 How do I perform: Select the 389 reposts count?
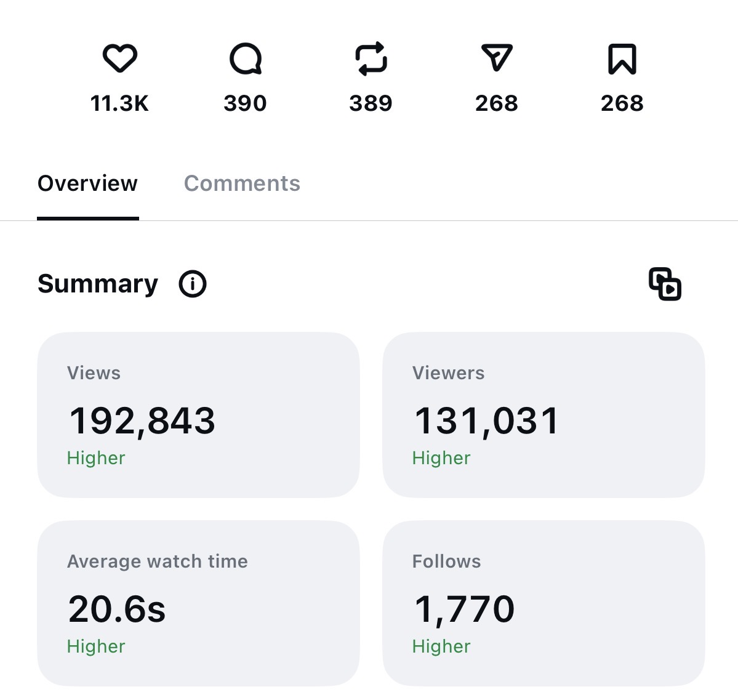pos(371,103)
